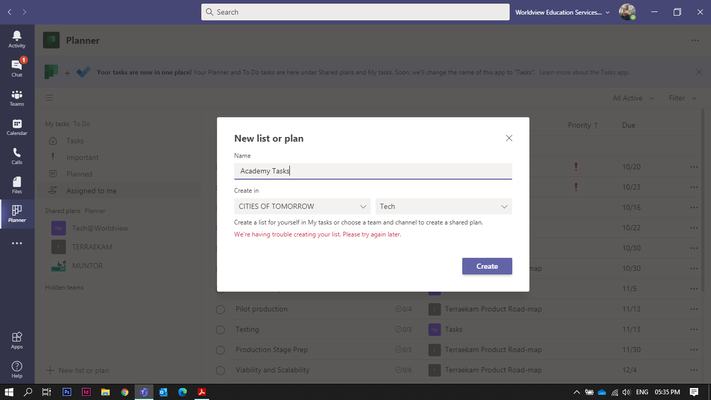Go to Teams in sidebar
The image size is (711, 400).
[x=17, y=98]
